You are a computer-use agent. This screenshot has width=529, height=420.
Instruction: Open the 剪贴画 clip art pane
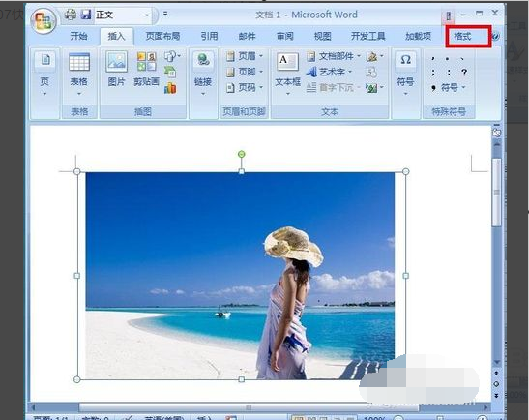pyautogui.click(x=146, y=70)
